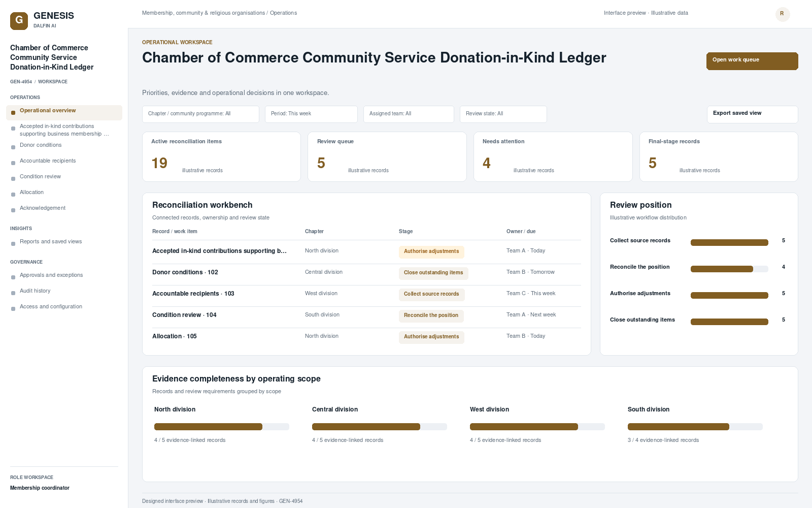Open the Period: This week filter
This screenshot has height=508, width=812.
pyautogui.click(x=311, y=114)
